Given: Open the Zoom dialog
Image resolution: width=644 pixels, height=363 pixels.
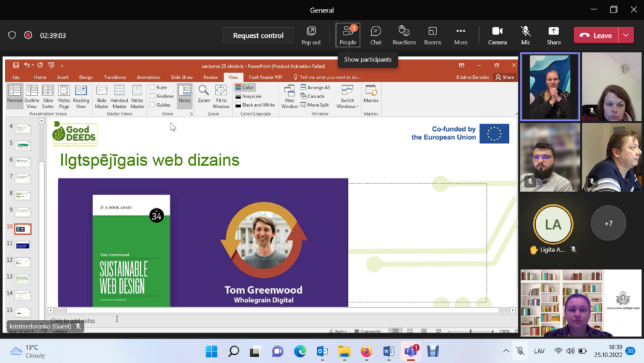Looking at the screenshot, I should coord(204,94).
